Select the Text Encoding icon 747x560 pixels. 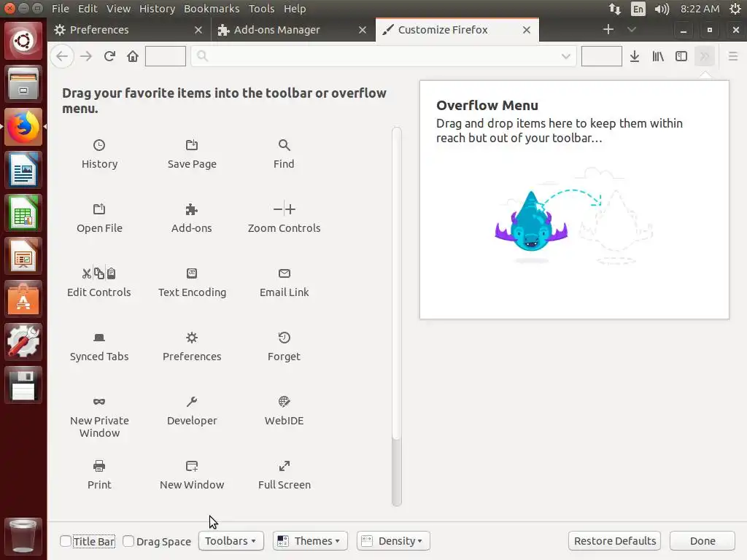pos(192,273)
